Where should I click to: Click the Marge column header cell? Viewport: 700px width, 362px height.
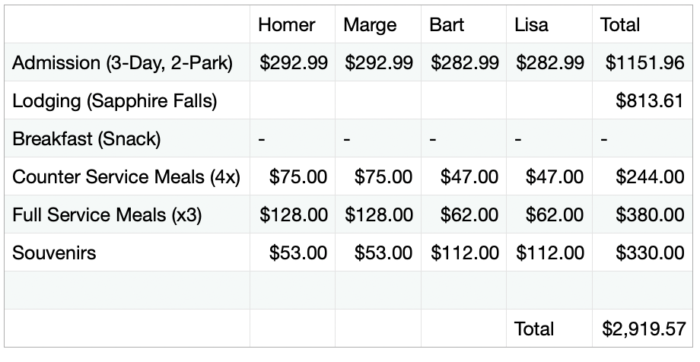pyautogui.click(x=378, y=24)
